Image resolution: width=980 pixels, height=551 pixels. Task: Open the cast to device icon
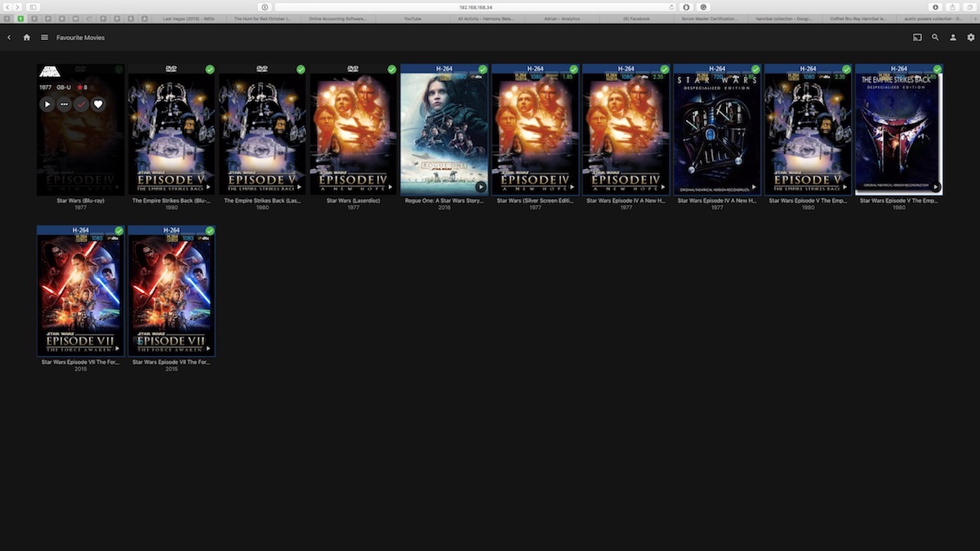(917, 38)
